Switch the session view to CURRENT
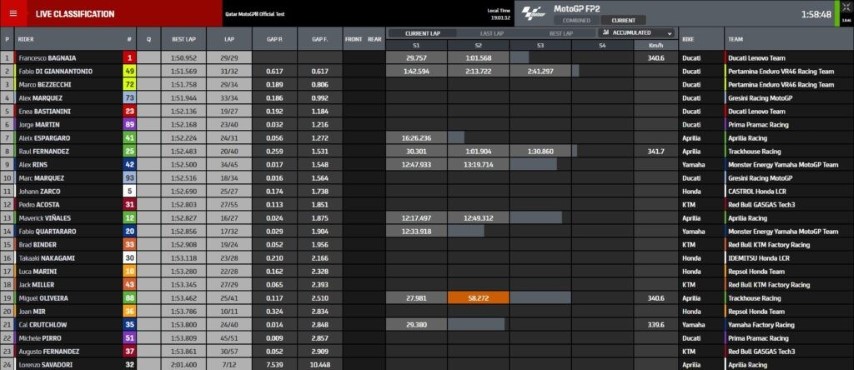Viewport: 854px width, 370px height. pyautogui.click(x=623, y=20)
